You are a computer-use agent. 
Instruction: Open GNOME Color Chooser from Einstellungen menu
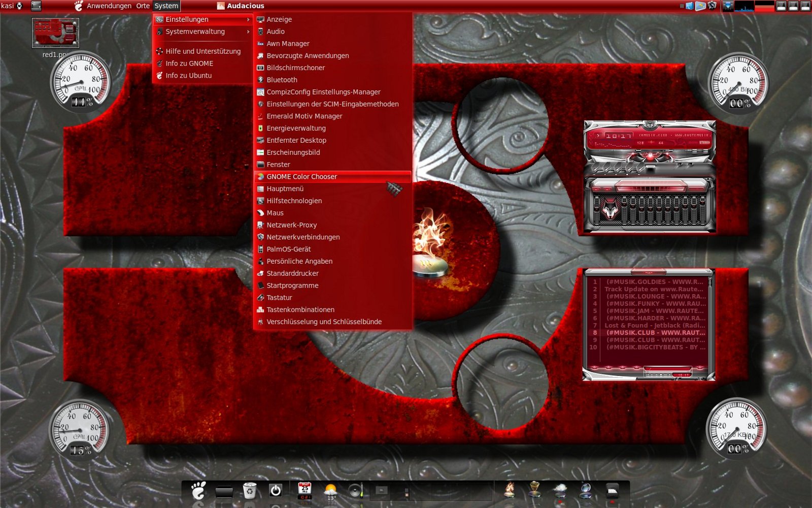332,177
